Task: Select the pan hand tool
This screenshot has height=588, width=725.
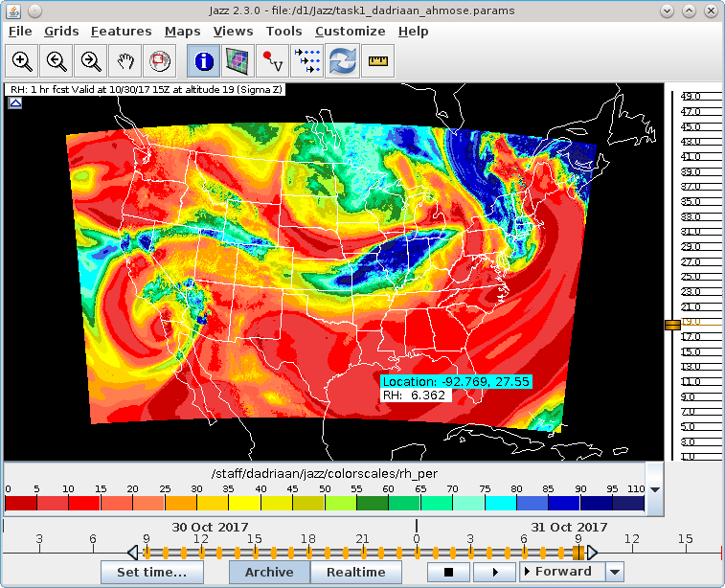Action: click(125, 62)
